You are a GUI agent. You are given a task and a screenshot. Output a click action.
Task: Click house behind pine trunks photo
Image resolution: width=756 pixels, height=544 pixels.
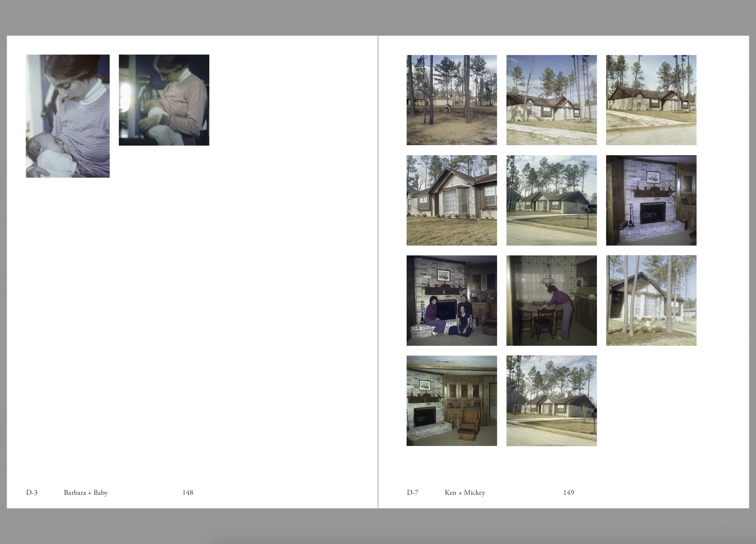click(651, 300)
